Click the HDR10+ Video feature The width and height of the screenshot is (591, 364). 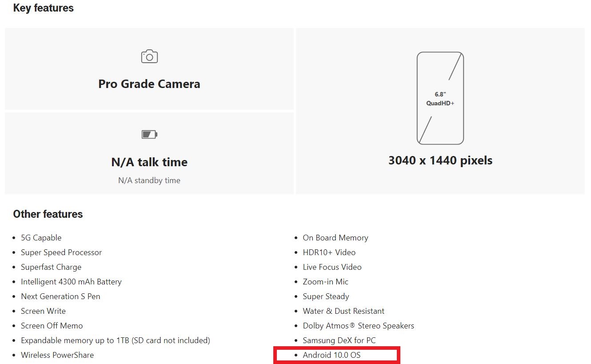tap(329, 252)
